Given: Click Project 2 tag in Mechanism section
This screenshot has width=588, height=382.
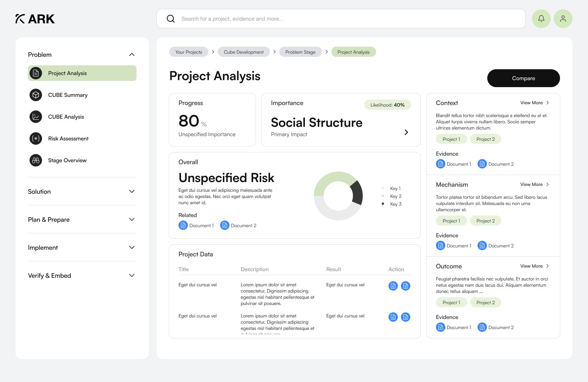Looking at the screenshot, I should click(x=486, y=221).
